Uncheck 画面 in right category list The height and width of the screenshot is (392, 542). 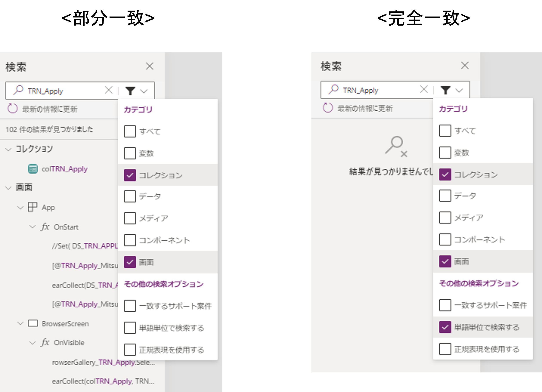point(445,261)
